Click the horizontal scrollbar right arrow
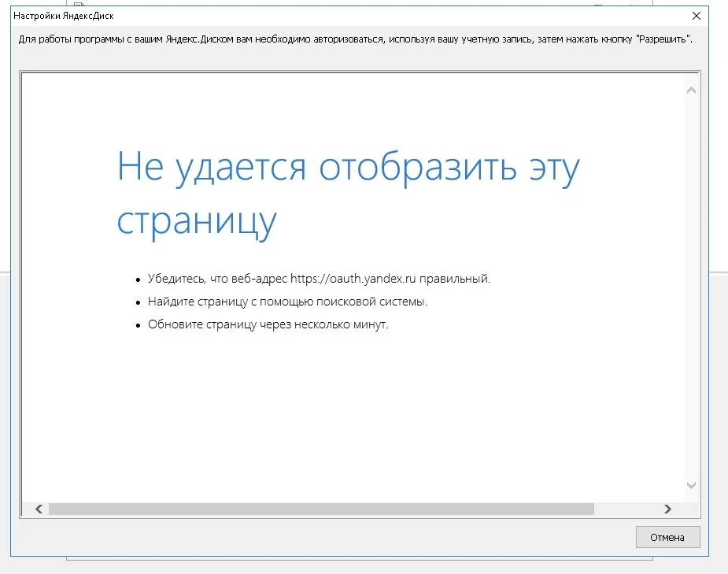Image resolution: width=728 pixels, height=574 pixels. (667, 509)
